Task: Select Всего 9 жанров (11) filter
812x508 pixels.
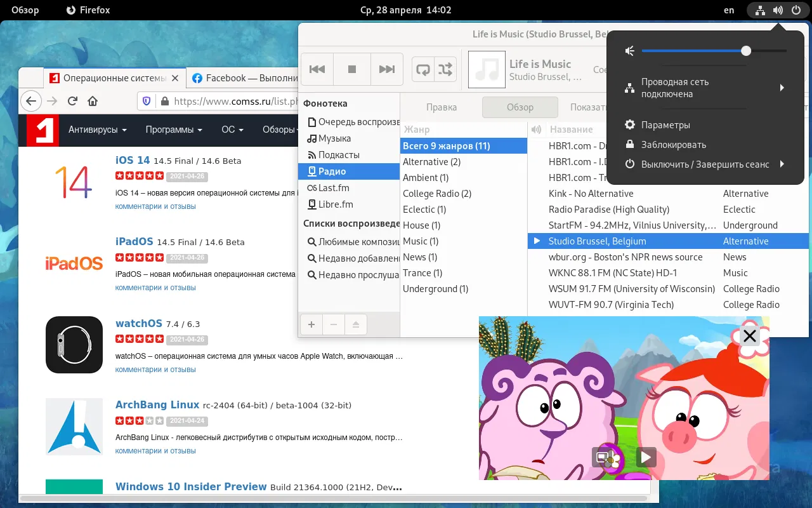Action: point(464,146)
